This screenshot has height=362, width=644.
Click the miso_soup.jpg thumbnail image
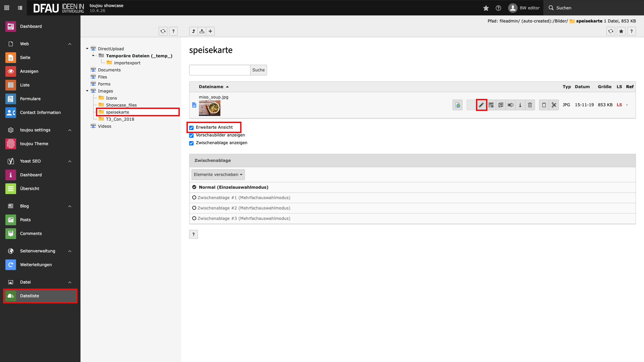click(x=210, y=108)
